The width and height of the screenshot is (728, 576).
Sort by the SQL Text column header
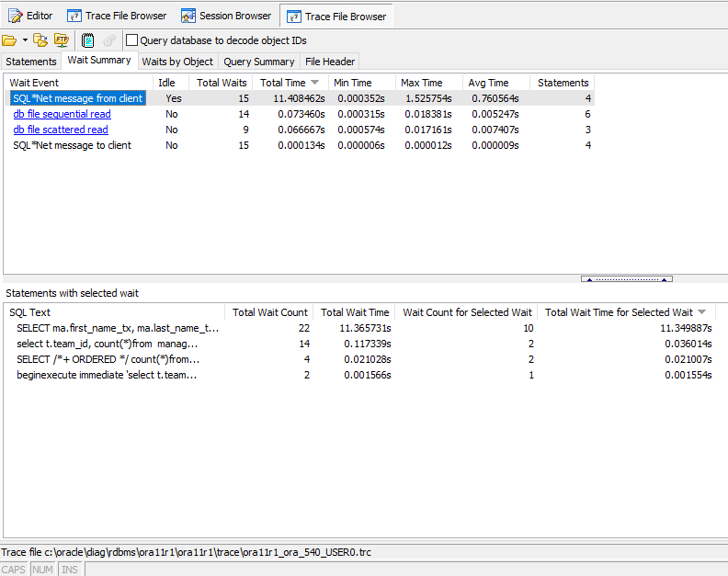coord(115,312)
